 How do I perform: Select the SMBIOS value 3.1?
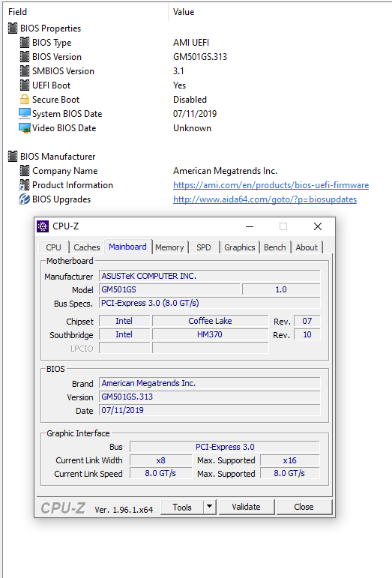(x=178, y=70)
